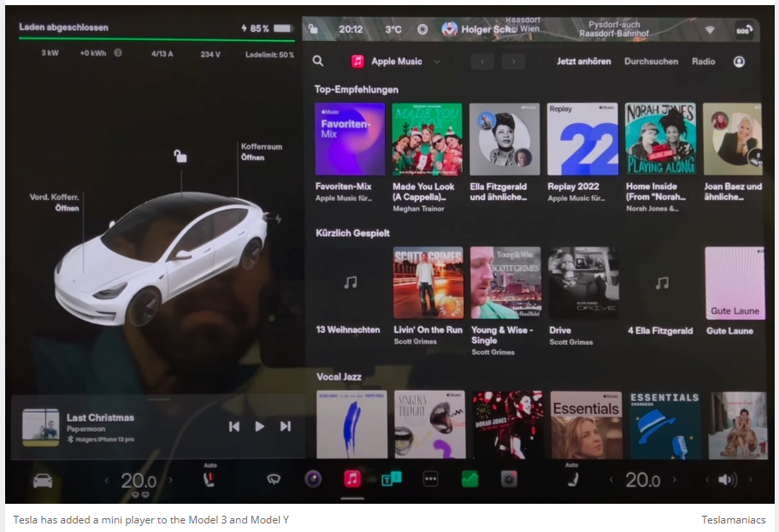Open passenger temperature setting 20.0
The width and height of the screenshot is (779, 532).
[643, 480]
